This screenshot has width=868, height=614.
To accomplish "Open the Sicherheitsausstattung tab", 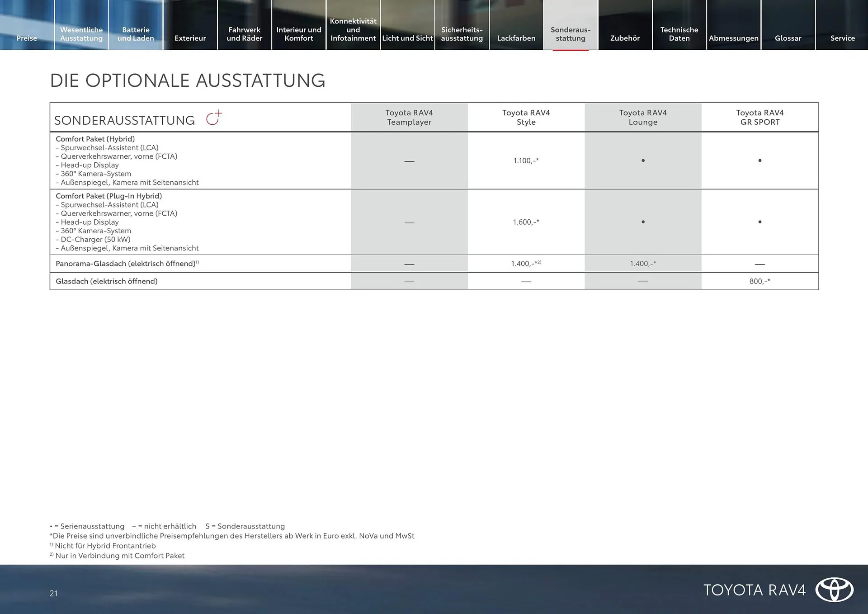I will [x=462, y=33].
